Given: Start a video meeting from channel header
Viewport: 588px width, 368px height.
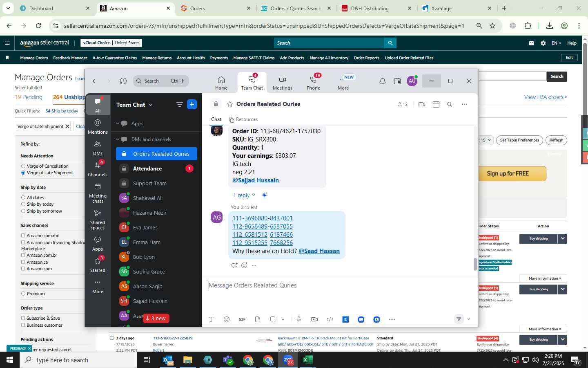Looking at the screenshot, I should [x=422, y=104].
